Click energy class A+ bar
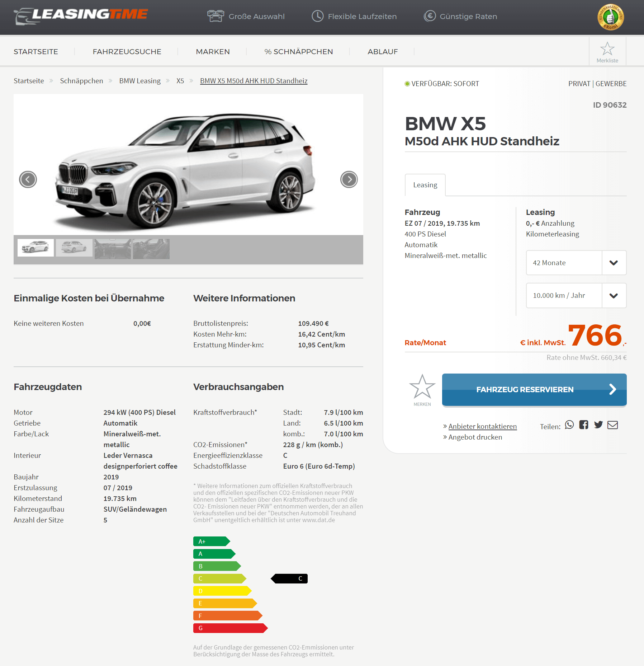644x666 pixels. pos(212,541)
